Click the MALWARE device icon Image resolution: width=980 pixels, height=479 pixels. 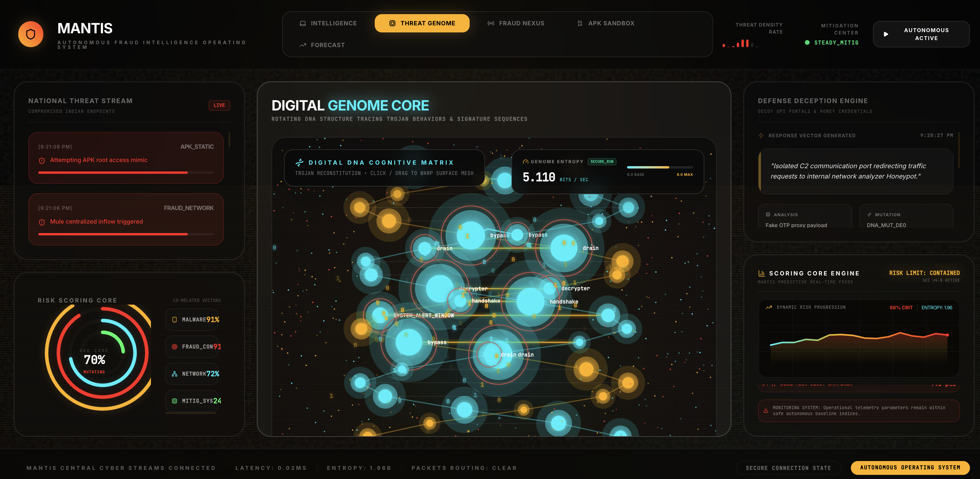[175, 320]
